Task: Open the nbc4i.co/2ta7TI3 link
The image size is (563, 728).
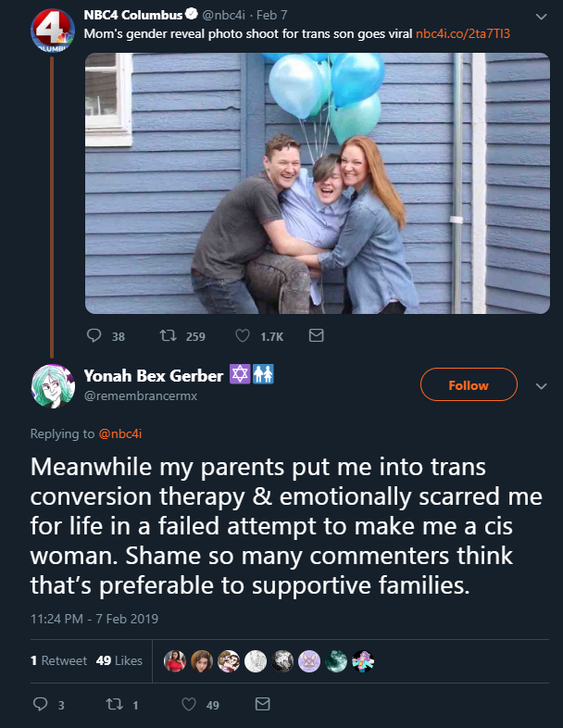Action: pyautogui.click(x=463, y=33)
